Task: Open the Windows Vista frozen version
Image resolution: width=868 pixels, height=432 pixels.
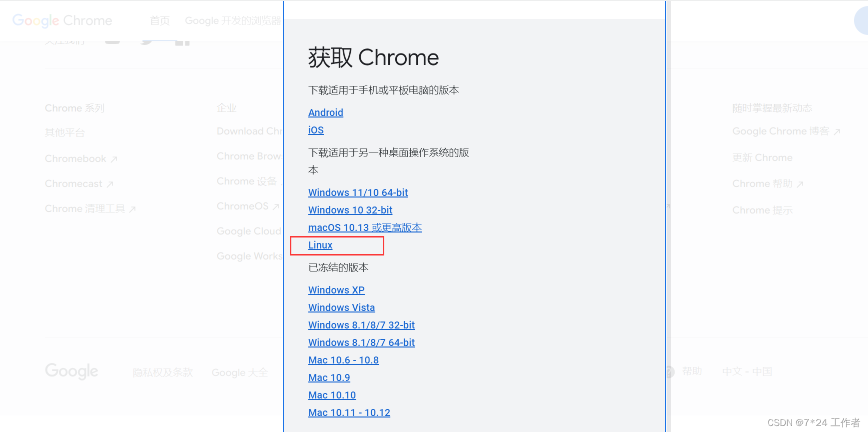Action: [x=341, y=307]
